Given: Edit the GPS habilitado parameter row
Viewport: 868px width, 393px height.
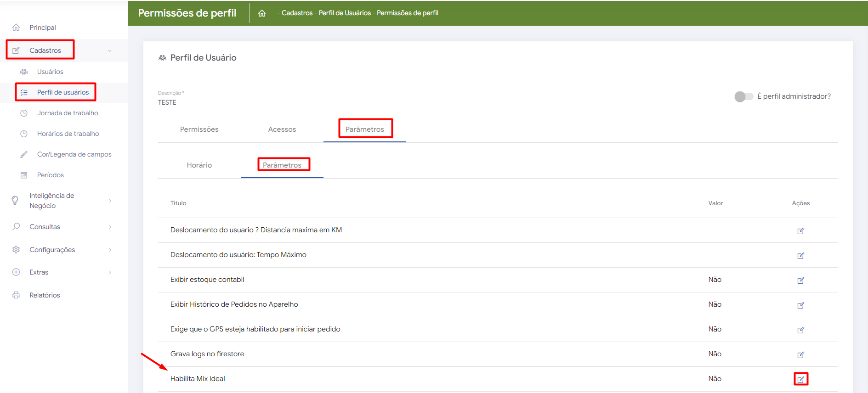Looking at the screenshot, I should coord(800,330).
